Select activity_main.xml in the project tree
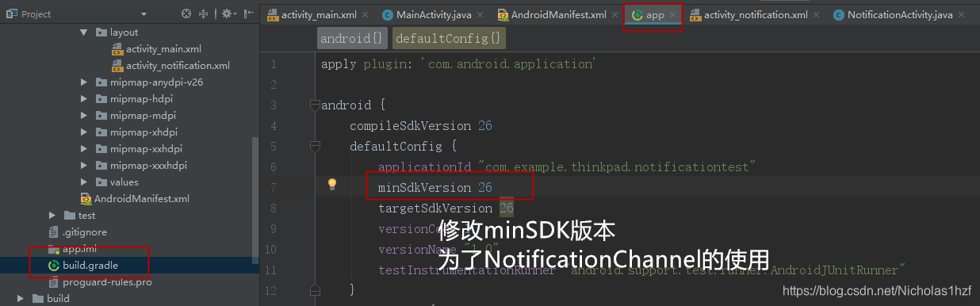This screenshot has height=306, width=980. (163, 49)
